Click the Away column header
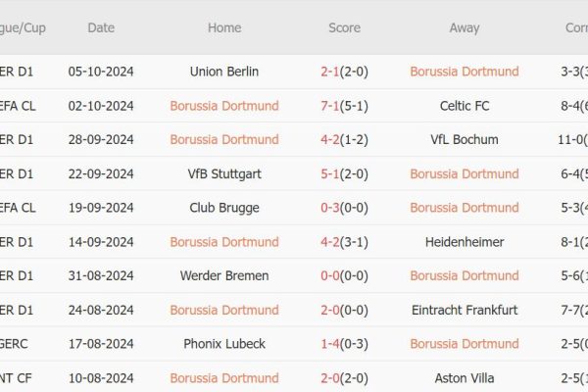This screenshot has height=392, width=588. pos(465,27)
